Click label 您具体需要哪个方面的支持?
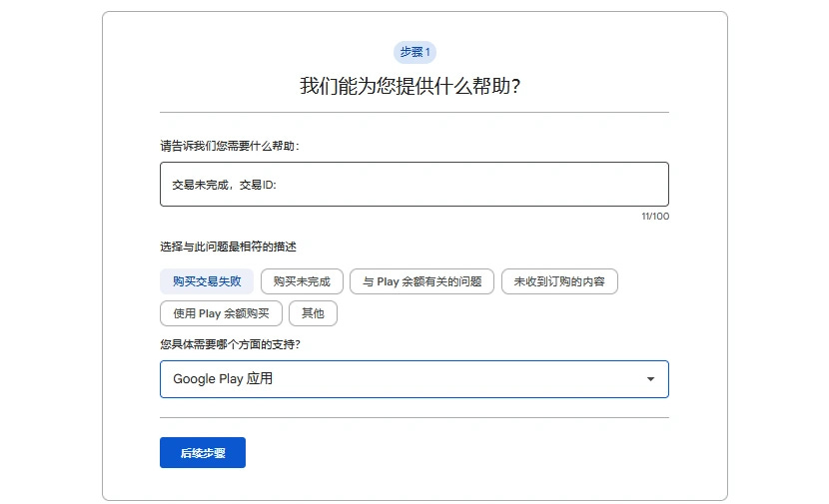The height and width of the screenshot is (504, 829). point(230,344)
